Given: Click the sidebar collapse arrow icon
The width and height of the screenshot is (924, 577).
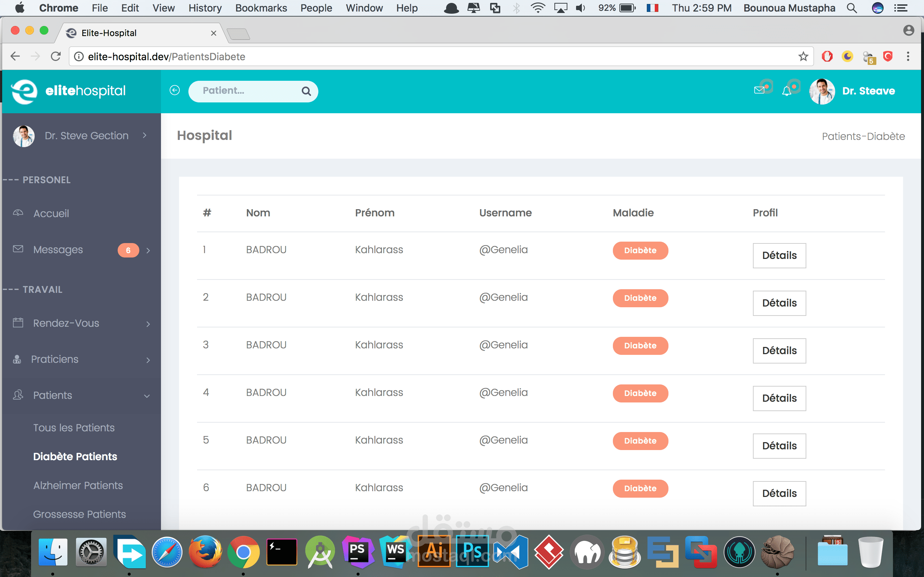Looking at the screenshot, I should [174, 91].
